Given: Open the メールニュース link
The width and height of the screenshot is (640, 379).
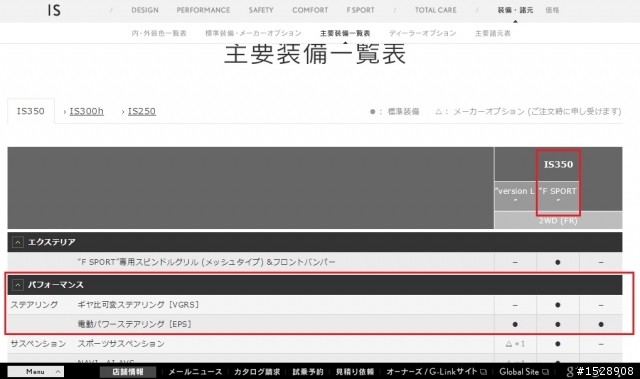Looking at the screenshot, I should (x=195, y=372).
